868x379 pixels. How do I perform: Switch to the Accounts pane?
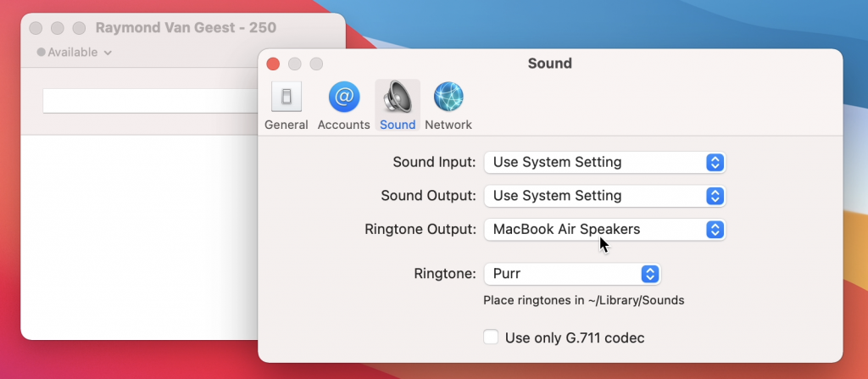point(343,106)
